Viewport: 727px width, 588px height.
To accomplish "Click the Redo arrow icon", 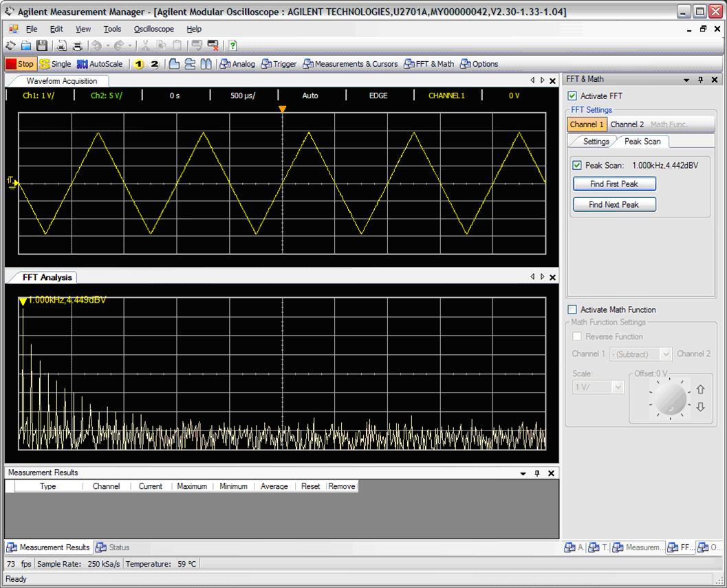I will pos(119,45).
